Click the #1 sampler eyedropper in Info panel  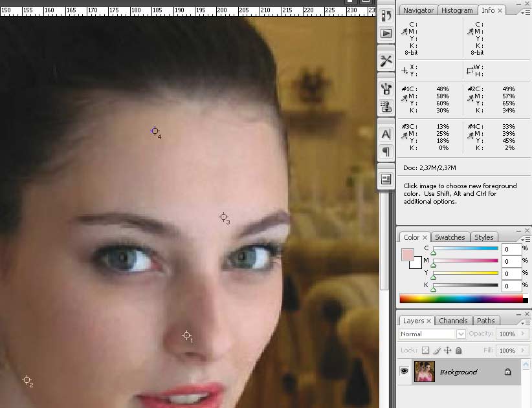pyautogui.click(x=404, y=98)
